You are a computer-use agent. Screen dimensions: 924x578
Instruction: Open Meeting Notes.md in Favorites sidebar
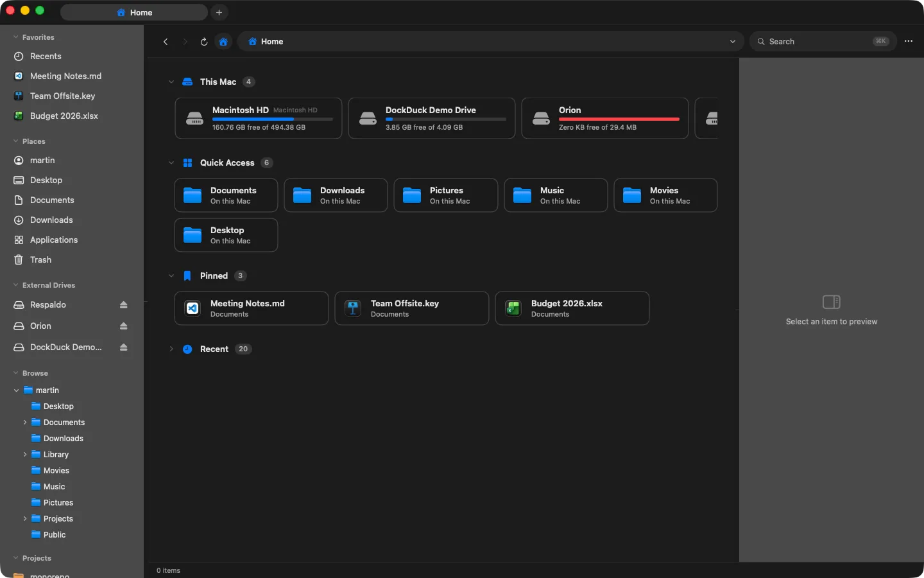[72, 76]
